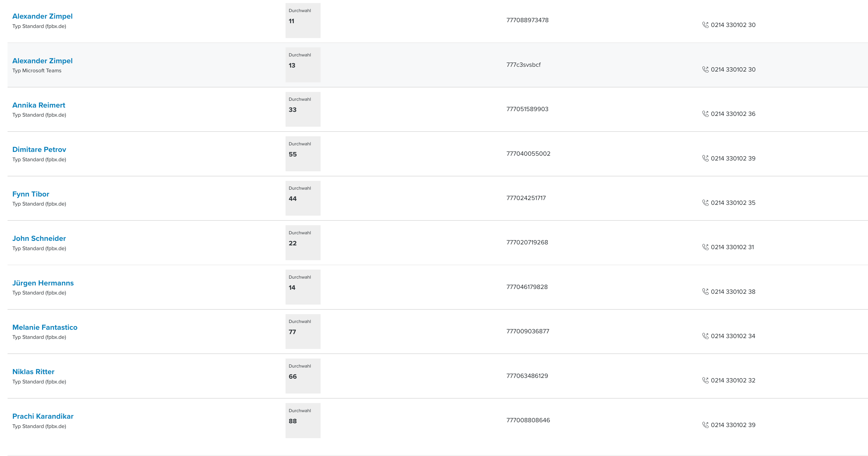Open John Schneider's extension page
This screenshot has width=868, height=456.
39,239
